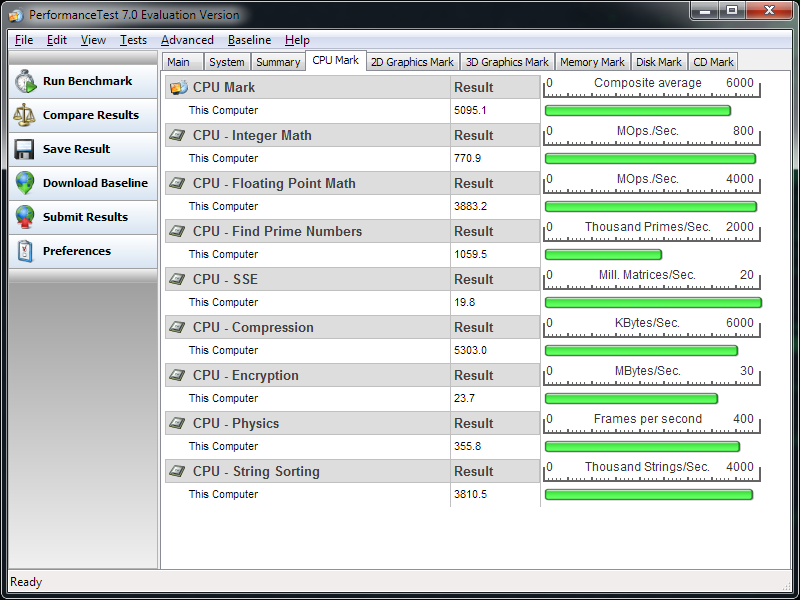Open Preferences from the sidebar label
803x603 pixels.
pyautogui.click(x=77, y=251)
